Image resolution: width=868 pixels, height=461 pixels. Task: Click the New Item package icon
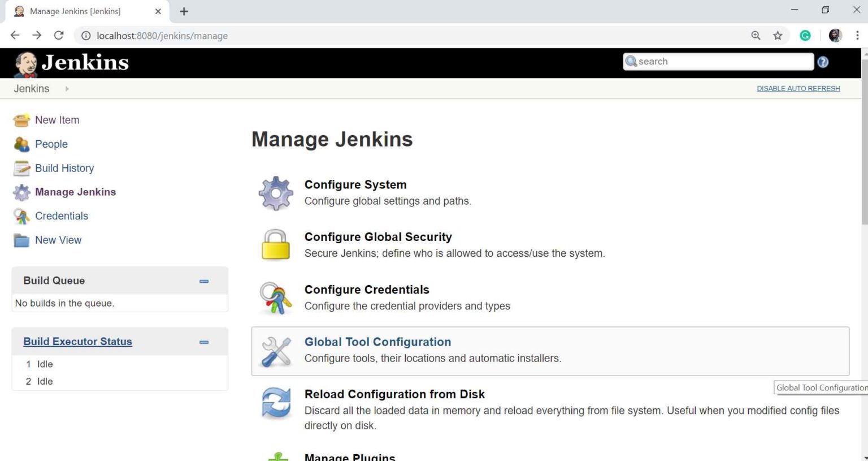21,119
